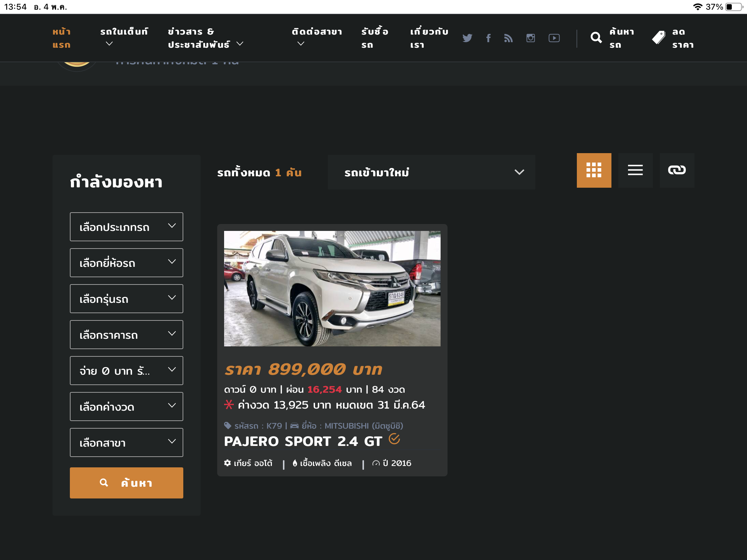Open the Twitter social icon
This screenshot has height=560, width=747.
(467, 38)
